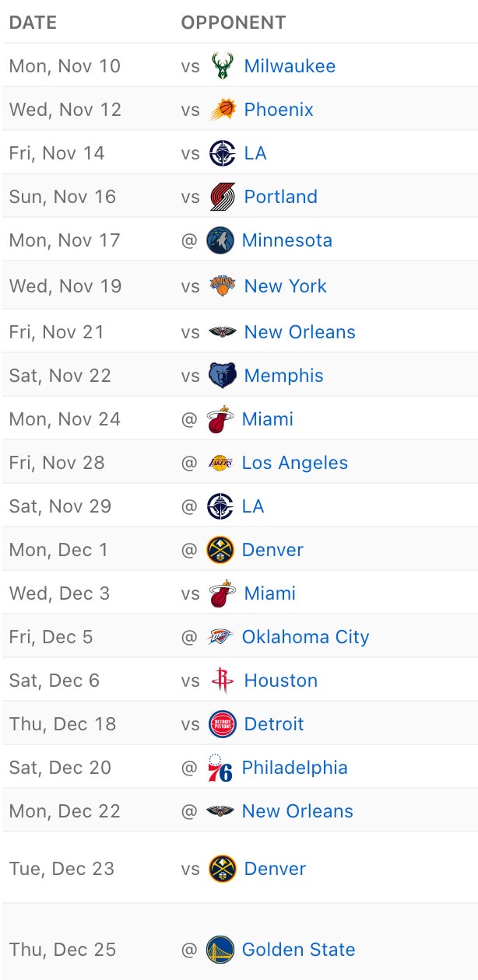The height and width of the screenshot is (980, 478).
Task: Open the Nov 17 Minnesota link
Action: (x=286, y=240)
